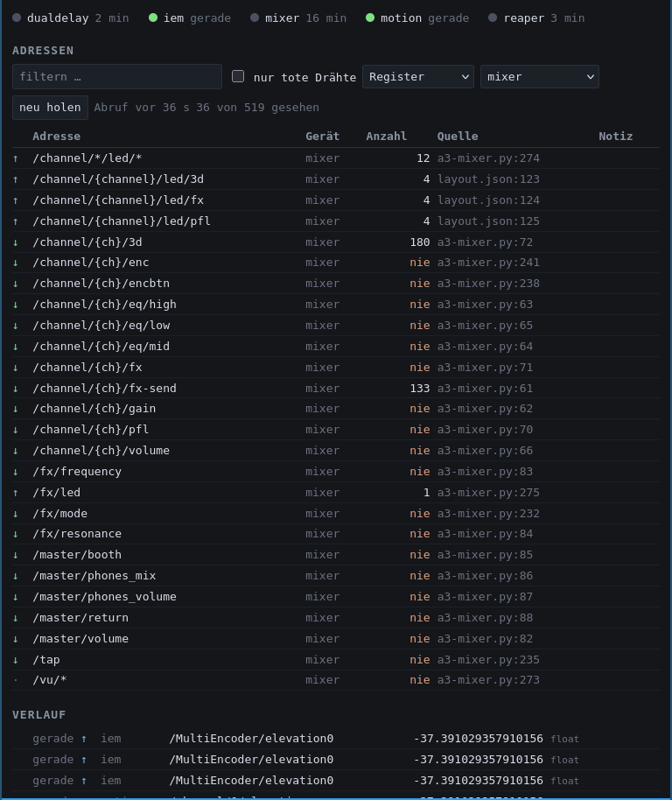Viewport: 672px width, 800px height.
Task: Click down arrow beside /channel/{ch}/volume
Action: (15, 451)
